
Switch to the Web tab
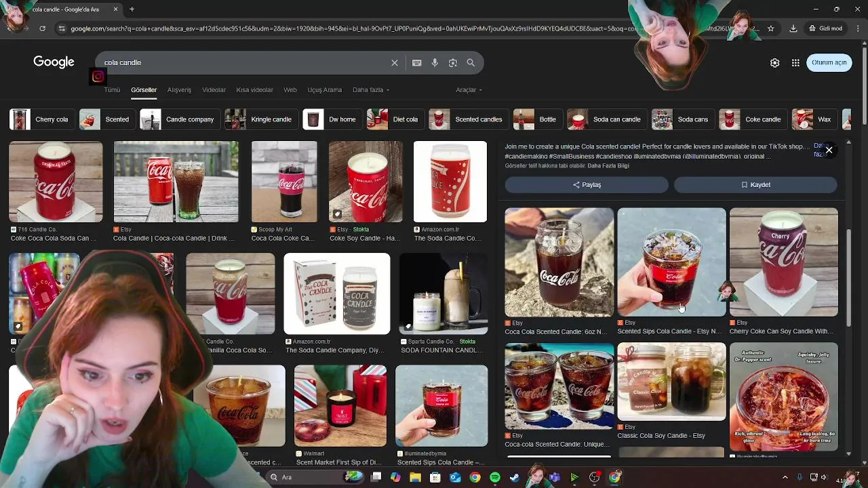click(x=290, y=90)
